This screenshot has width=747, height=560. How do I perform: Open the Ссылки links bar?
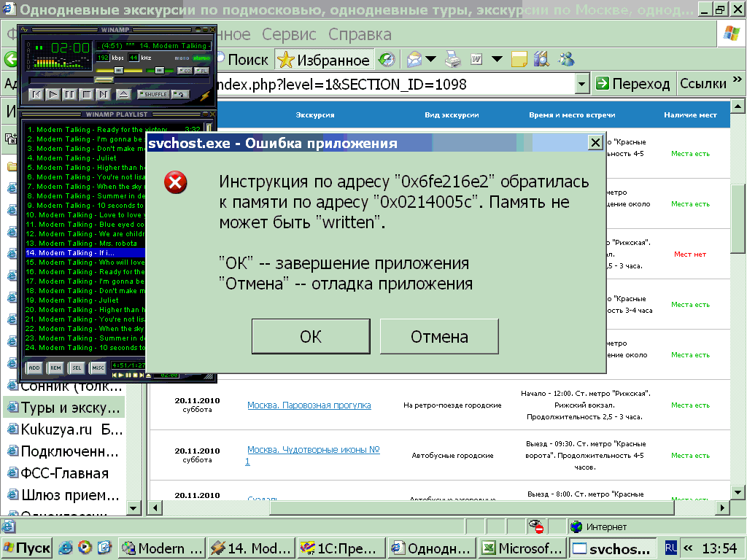(703, 84)
